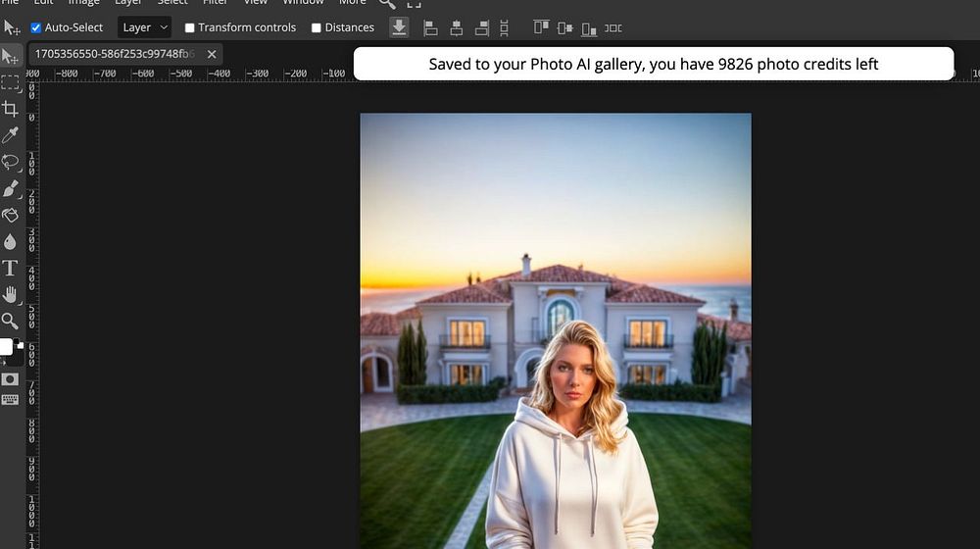This screenshot has width=980, height=549.
Task: Distribute layers horizontally with equal spacing
Action: tap(613, 28)
